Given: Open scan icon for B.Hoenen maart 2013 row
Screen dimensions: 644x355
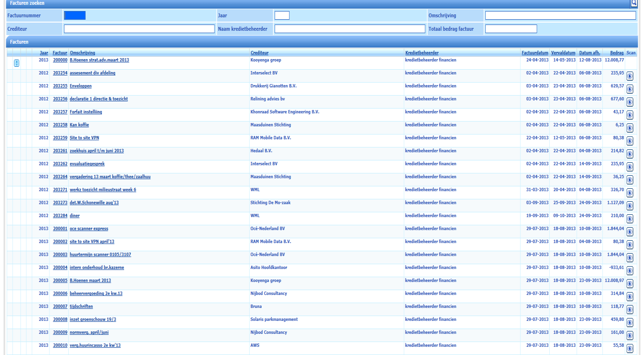Looking at the screenshot, I should 630,283.
